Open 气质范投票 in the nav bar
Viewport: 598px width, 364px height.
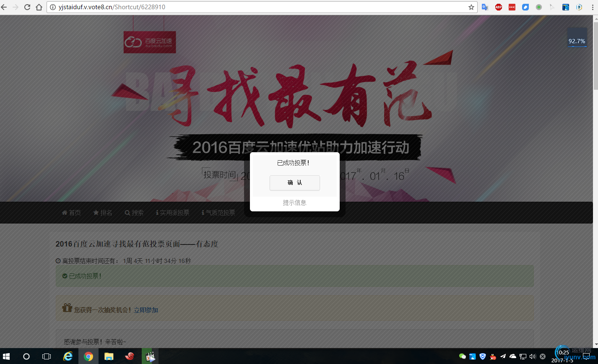click(218, 213)
